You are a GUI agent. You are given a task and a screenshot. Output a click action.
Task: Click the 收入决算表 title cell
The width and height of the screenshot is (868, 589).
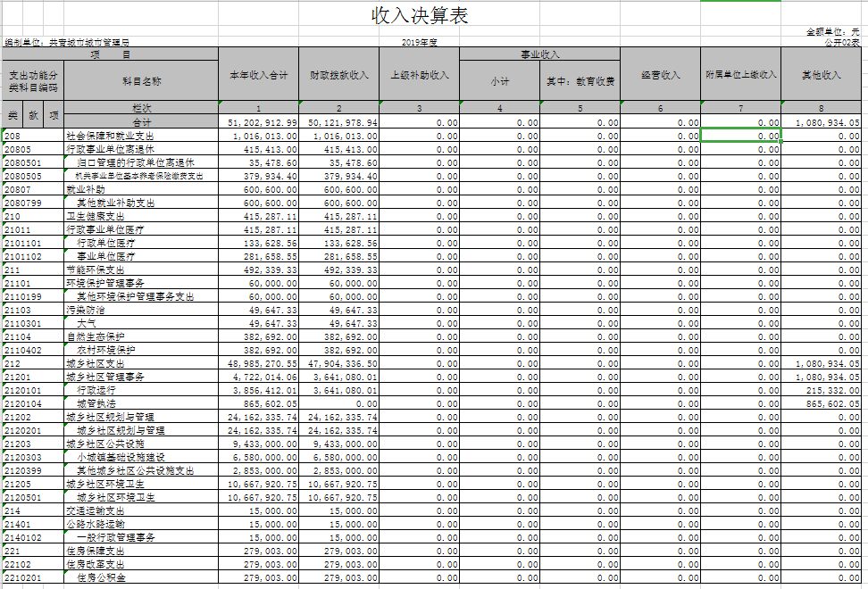[420, 15]
